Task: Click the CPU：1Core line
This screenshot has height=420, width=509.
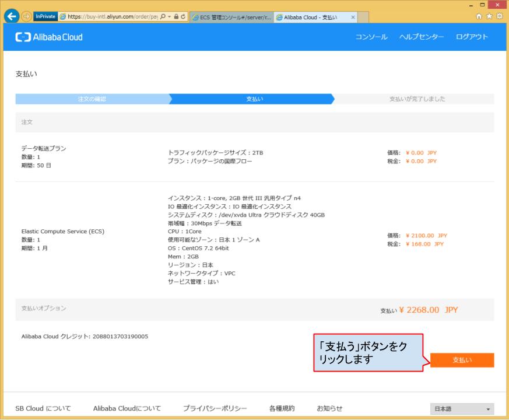Action: pyautogui.click(x=185, y=231)
